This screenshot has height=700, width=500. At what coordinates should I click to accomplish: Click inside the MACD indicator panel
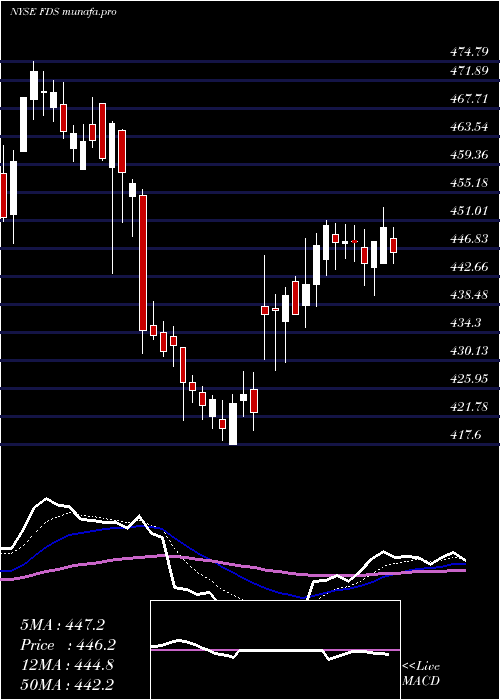275,650
